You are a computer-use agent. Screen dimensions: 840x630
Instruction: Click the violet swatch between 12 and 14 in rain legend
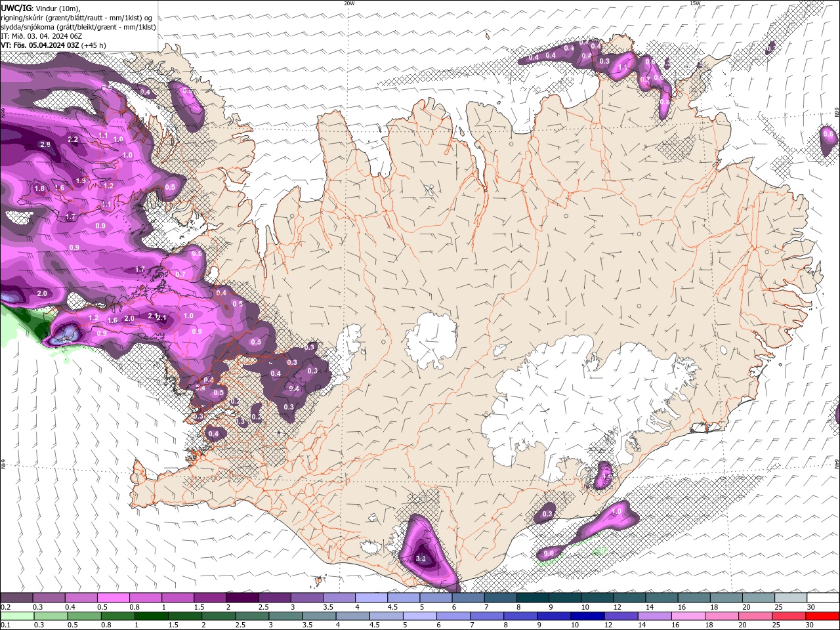621,616
